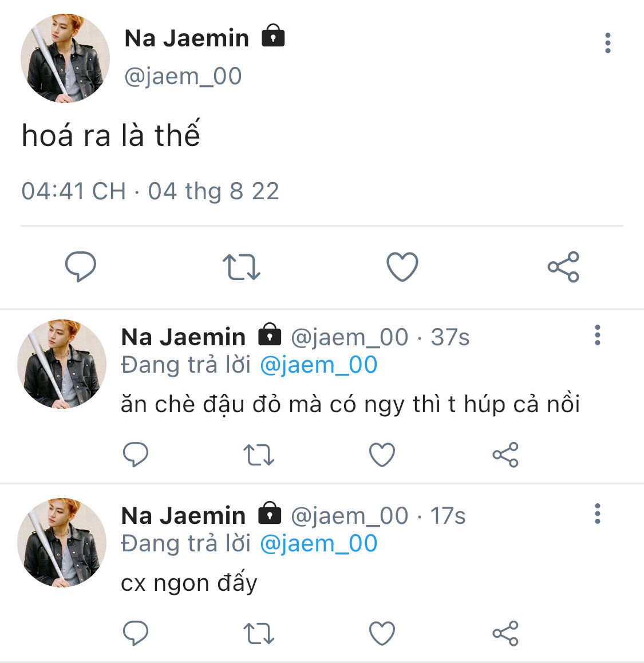The height and width of the screenshot is (663, 644).
Task: Like the main "hoá ra là thế" tweet
Action: click(402, 267)
